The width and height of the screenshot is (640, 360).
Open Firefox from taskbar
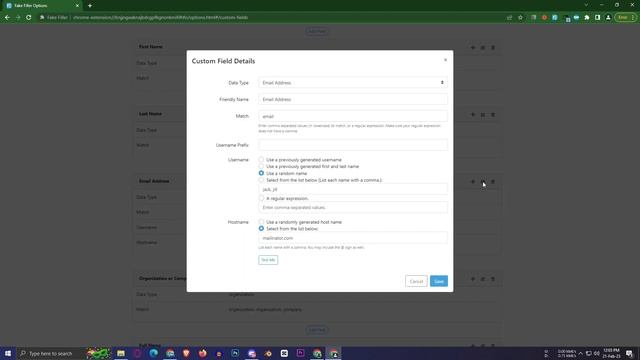coord(202,353)
